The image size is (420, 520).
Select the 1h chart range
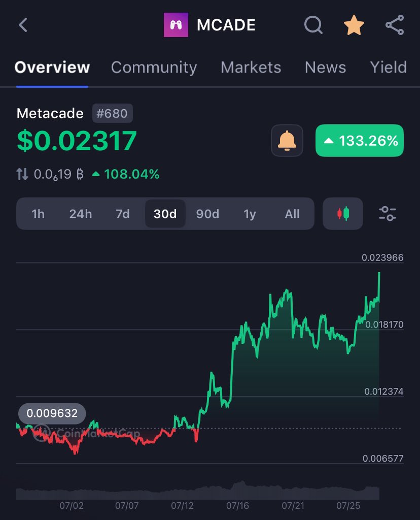click(x=38, y=214)
